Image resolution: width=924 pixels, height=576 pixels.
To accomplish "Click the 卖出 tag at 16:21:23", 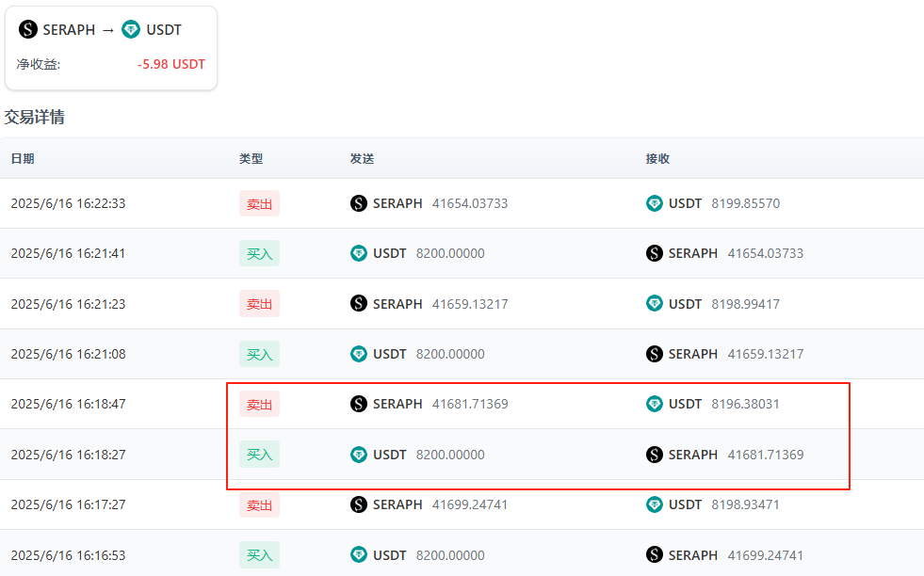I will (259, 304).
